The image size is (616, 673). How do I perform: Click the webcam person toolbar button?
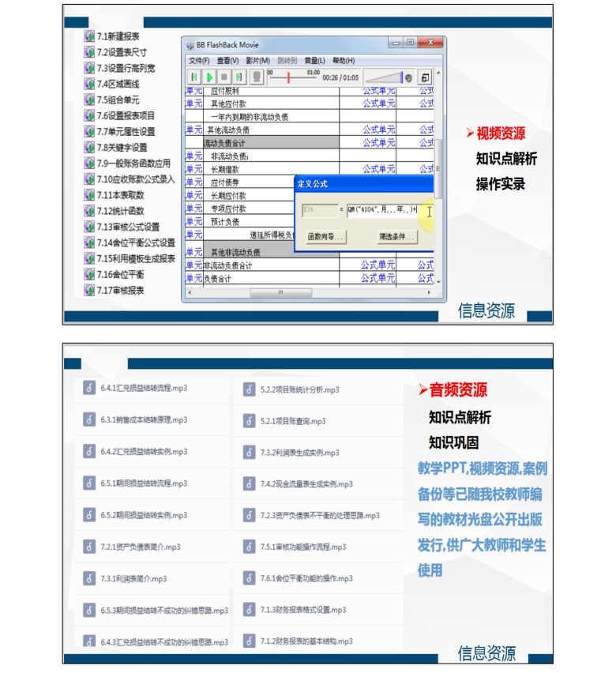pos(257,77)
